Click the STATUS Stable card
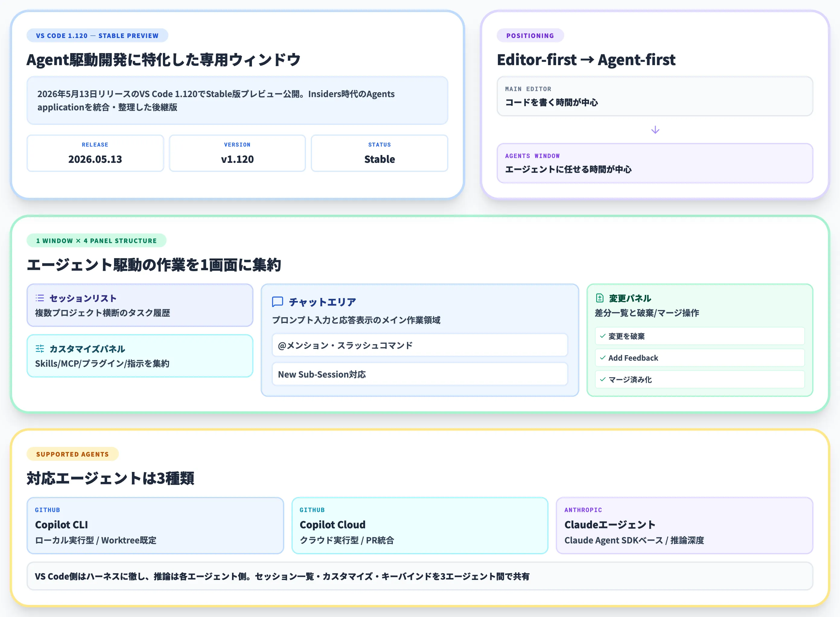Screen dimensions: 840x617 [379, 153]
